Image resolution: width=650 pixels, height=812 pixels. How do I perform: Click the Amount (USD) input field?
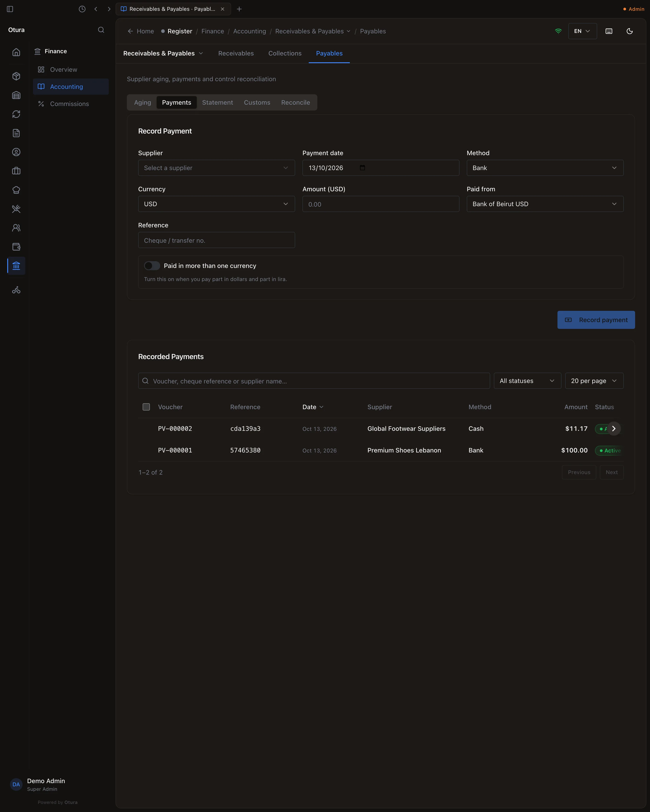pyautogui.click(x=381, y=204)
